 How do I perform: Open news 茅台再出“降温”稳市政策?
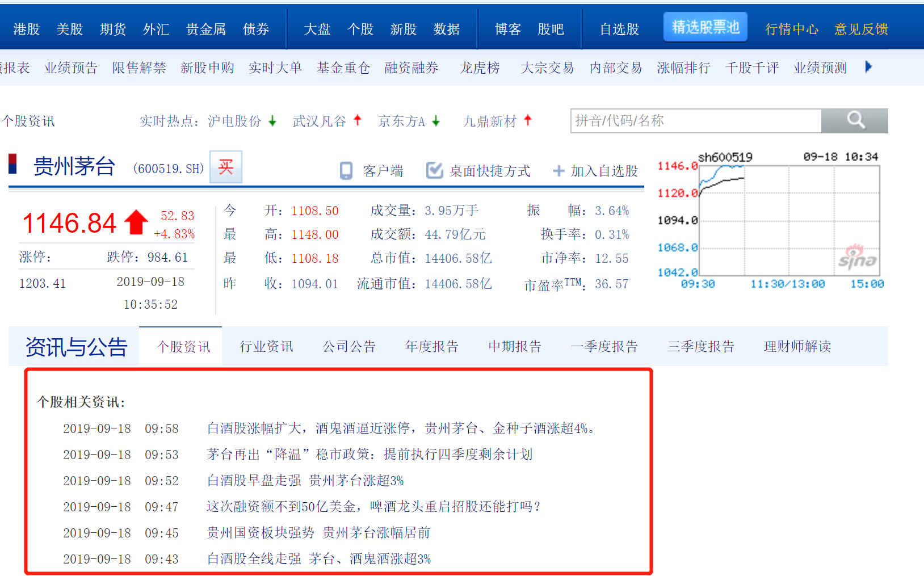369,455
